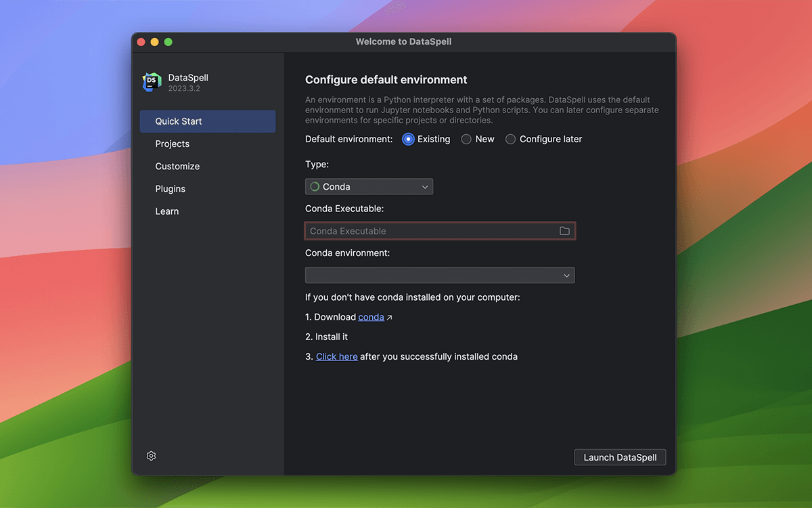
Task: Click the Launch DataSpell button
Action: (x=620, y=457)
